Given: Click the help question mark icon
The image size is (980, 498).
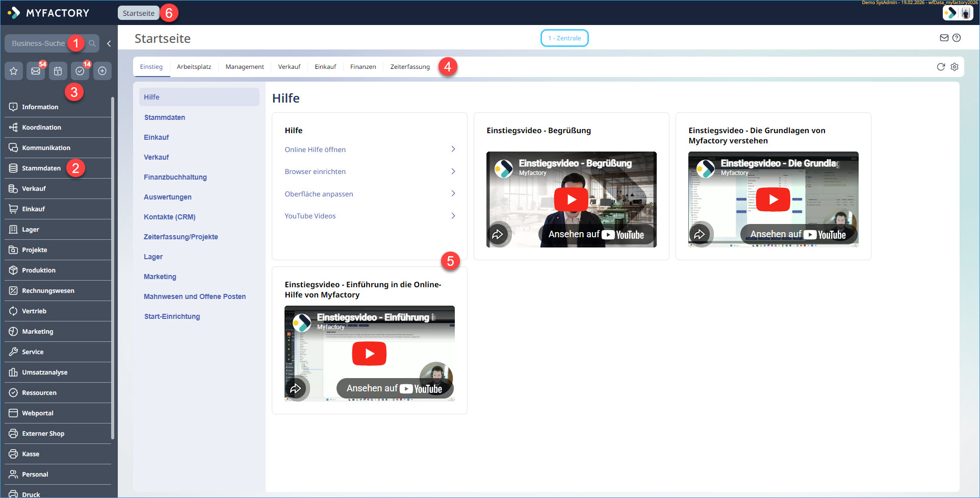Looking at the screenshot, I should (957, 38).
